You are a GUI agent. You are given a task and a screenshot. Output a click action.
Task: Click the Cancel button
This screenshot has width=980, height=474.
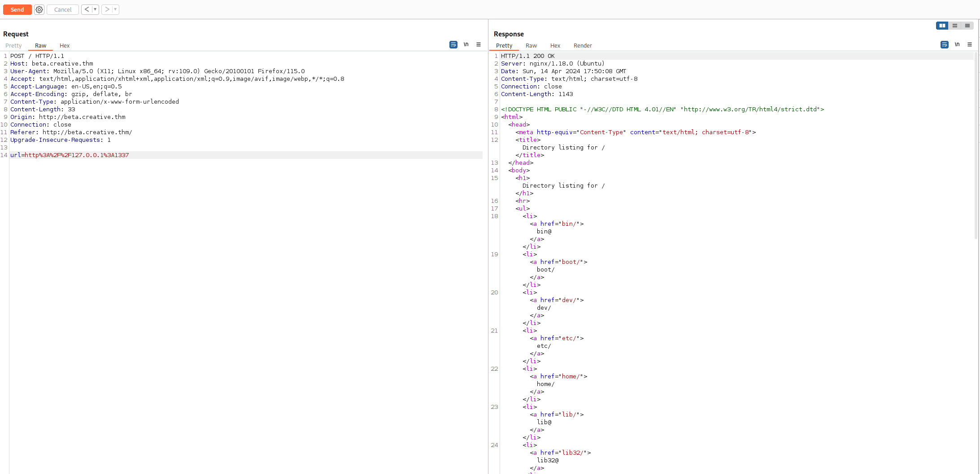point(63,9)
